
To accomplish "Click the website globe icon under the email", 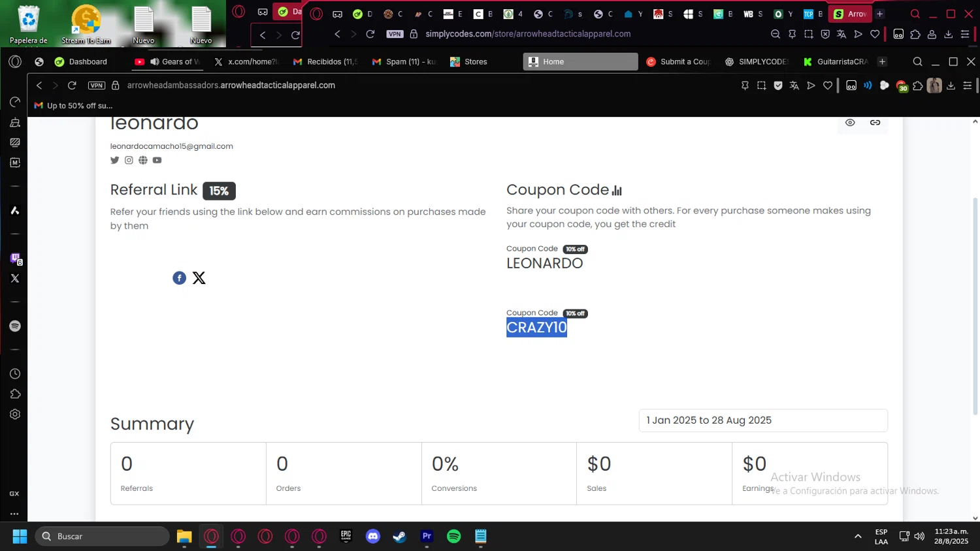I will (143, 160).
